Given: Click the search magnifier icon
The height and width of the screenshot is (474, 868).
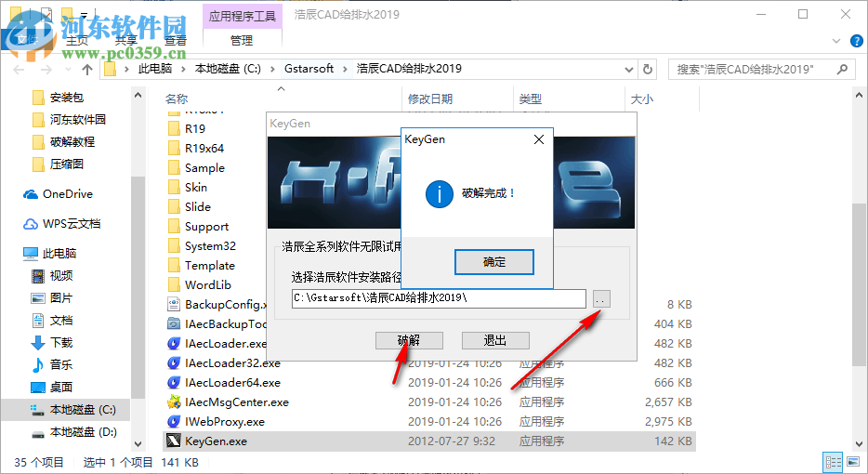Looking at the screenshot, I should 842,69.
